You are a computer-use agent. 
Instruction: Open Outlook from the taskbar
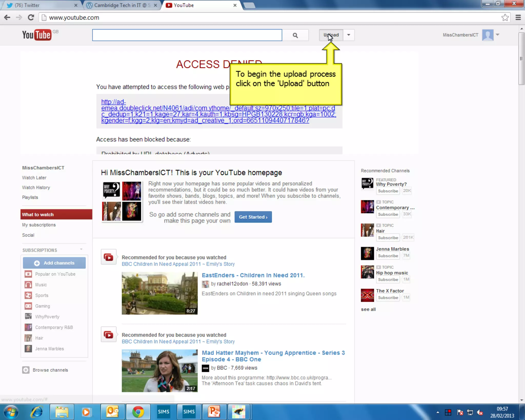pos(112,412)
